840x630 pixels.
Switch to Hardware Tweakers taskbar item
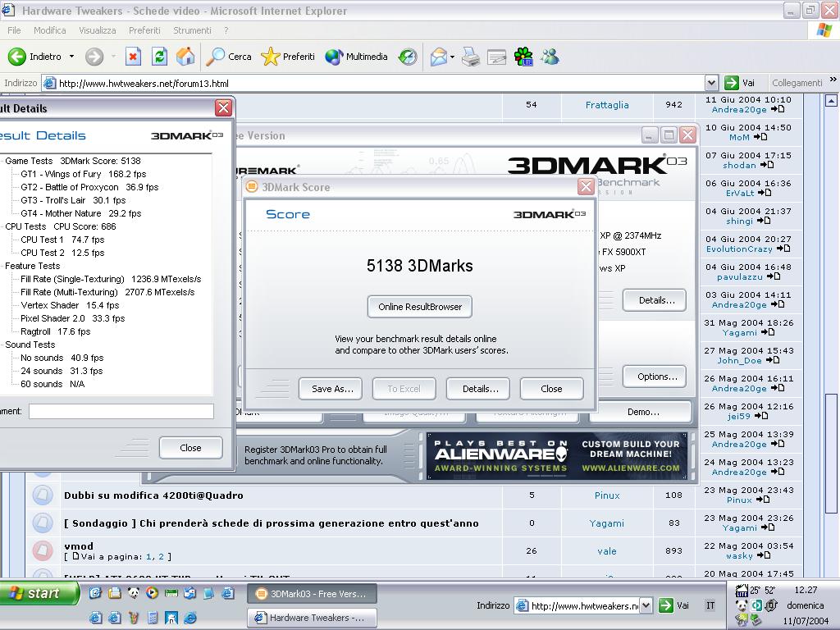[x=313, y=618]
